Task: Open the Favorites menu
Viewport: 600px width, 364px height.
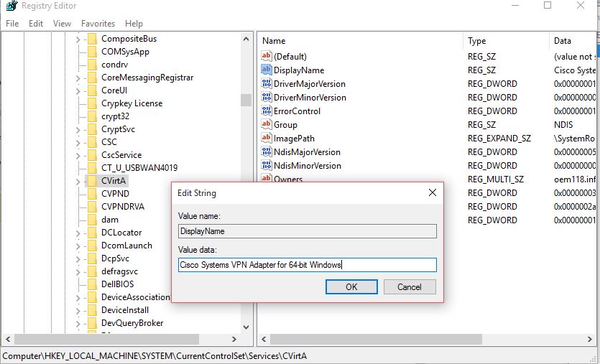Action: click(x=98, y=23)
